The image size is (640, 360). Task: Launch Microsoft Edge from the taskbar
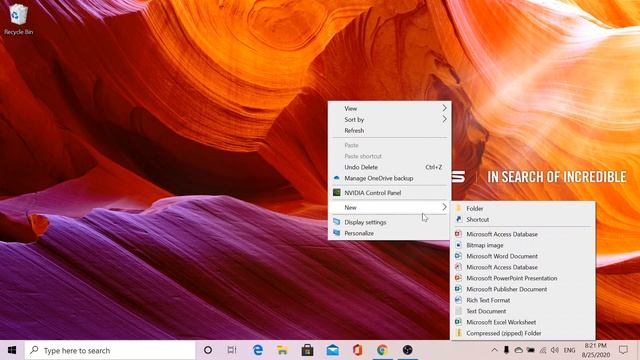258,350
